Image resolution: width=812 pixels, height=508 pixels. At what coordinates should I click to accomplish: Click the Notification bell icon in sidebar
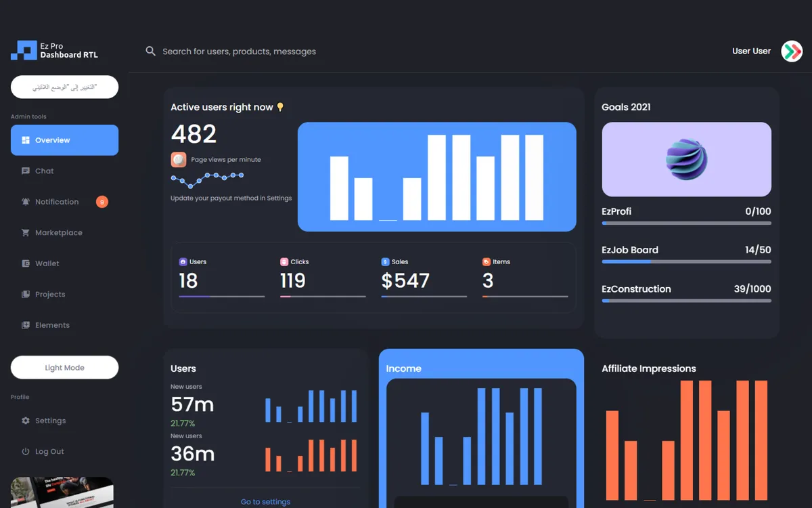26,202
